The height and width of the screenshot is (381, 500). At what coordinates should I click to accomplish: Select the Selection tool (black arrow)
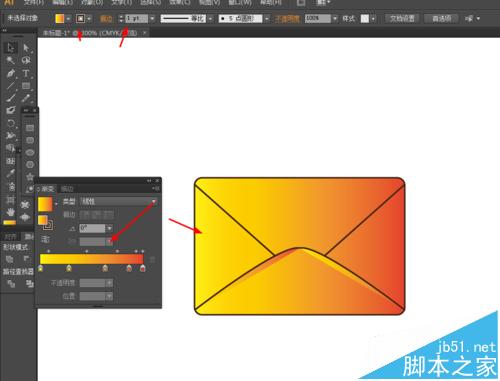[x=11, y=48]
